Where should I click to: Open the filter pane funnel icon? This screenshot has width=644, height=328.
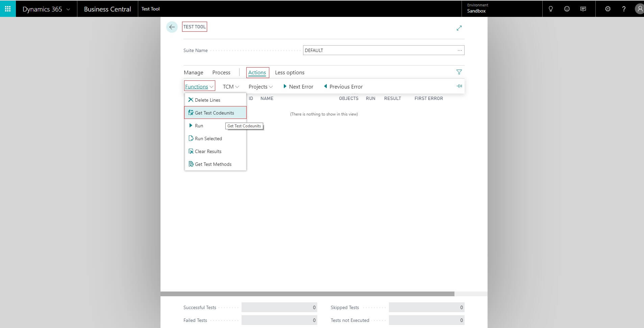click(459, 72)
